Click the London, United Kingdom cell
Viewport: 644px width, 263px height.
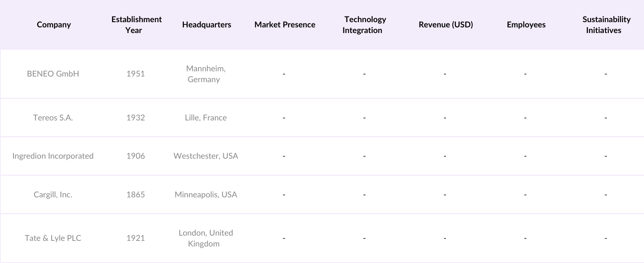click(x=206, y=238)
